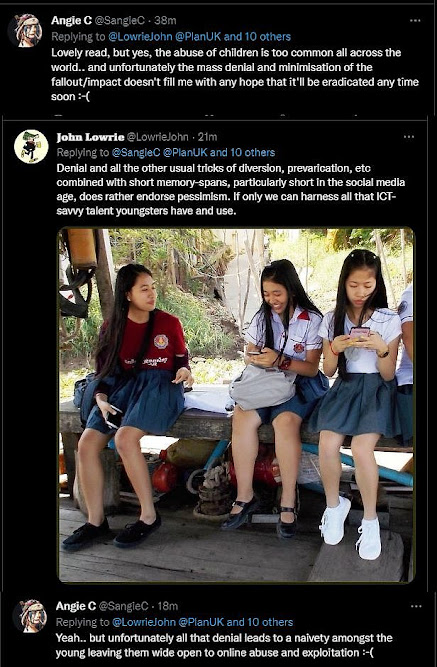Click the Angie C display name on the first tweet

point(71,20)
